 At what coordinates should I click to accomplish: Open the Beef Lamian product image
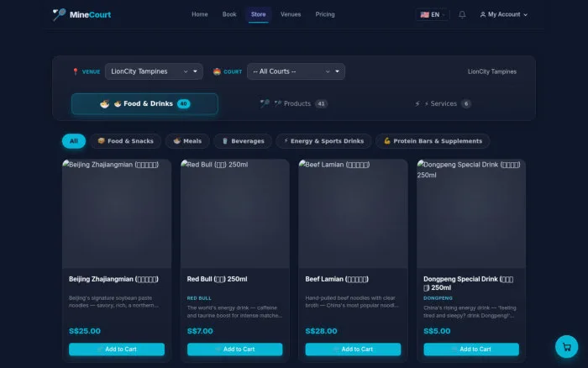[x=353, y=213]
